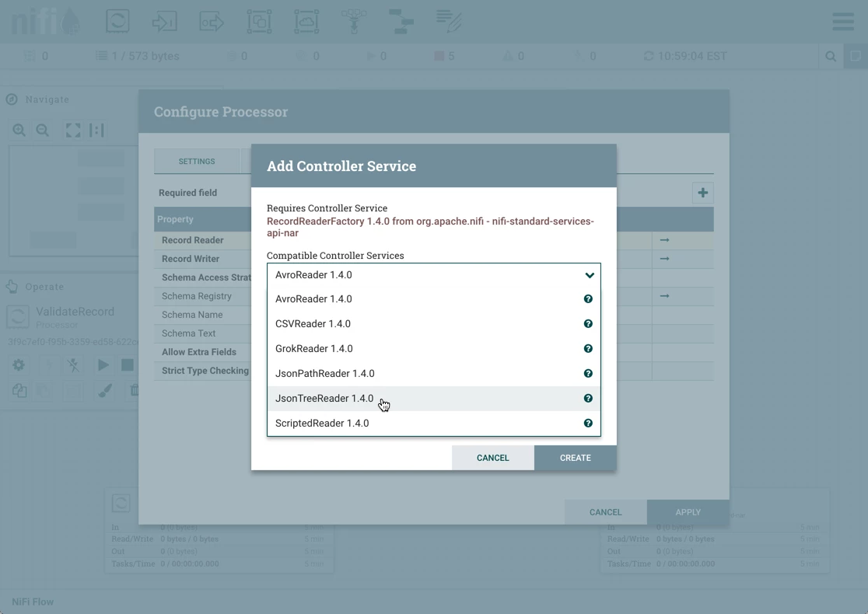
Task: Select JsonPathReader 1.4.0 service
Action: 433,373
